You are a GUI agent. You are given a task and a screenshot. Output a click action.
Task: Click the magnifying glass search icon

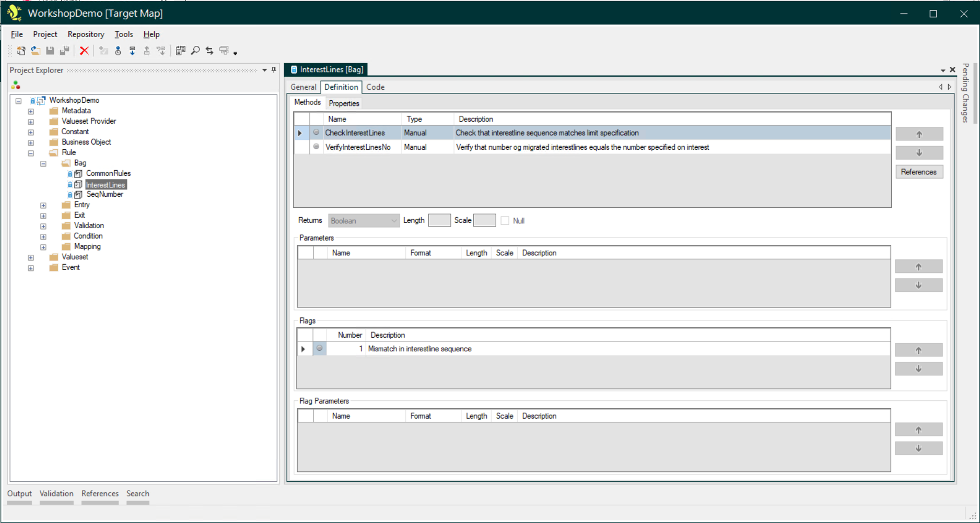195,51
